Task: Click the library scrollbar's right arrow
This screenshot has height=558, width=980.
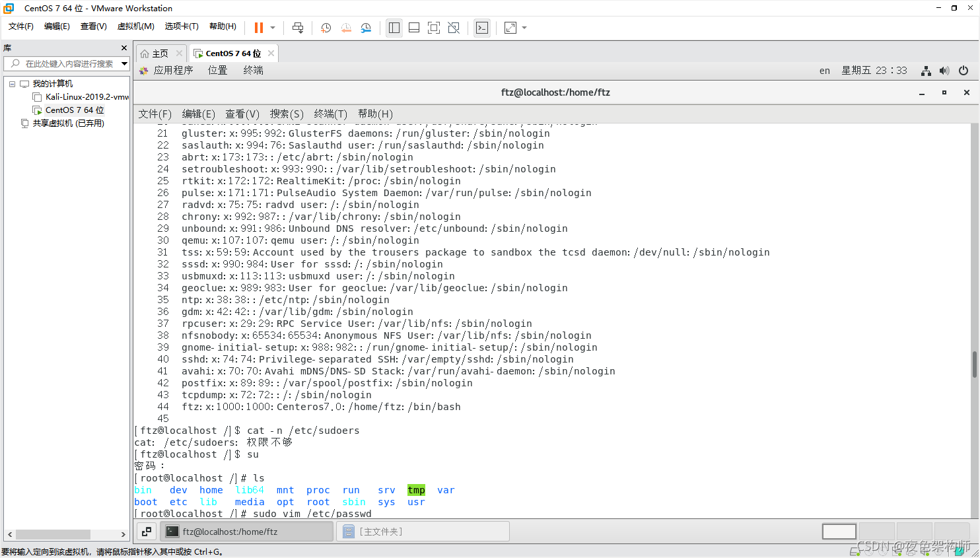Action: [x=123, y=534]
